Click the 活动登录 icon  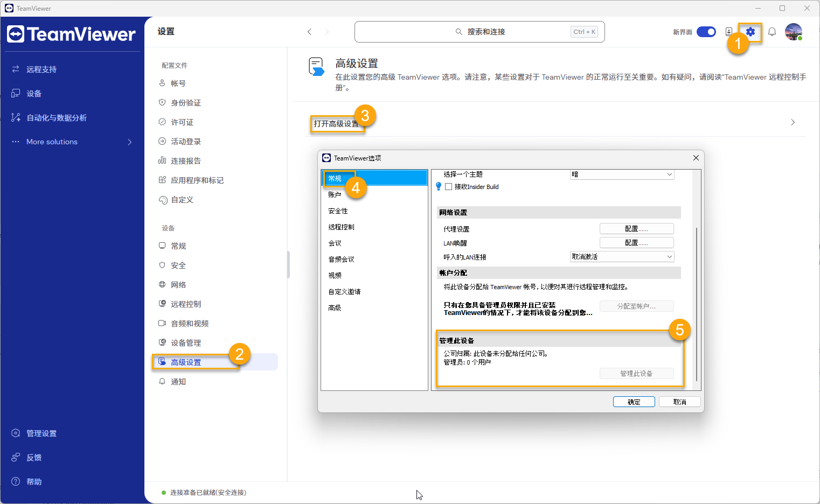tap(162, 141)
